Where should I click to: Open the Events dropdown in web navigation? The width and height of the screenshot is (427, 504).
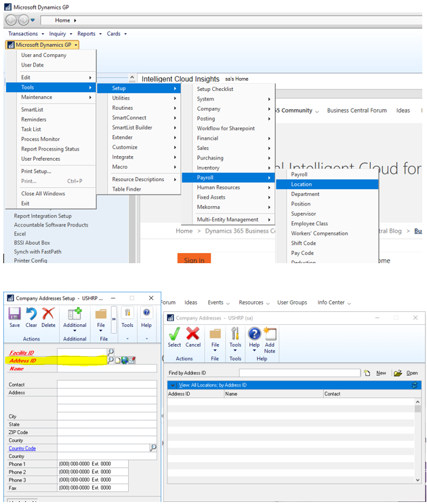tap(218, 303)
